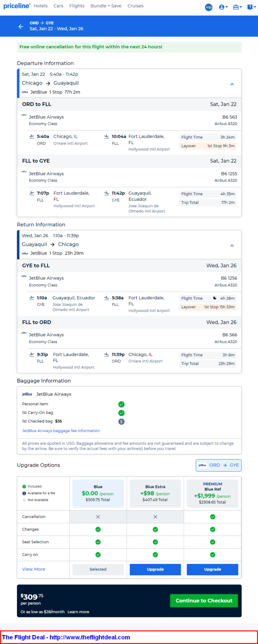Viewport: 258px width, 644px height.
Task: Click flight number B6 563
Action: click(x=229, y=117)
